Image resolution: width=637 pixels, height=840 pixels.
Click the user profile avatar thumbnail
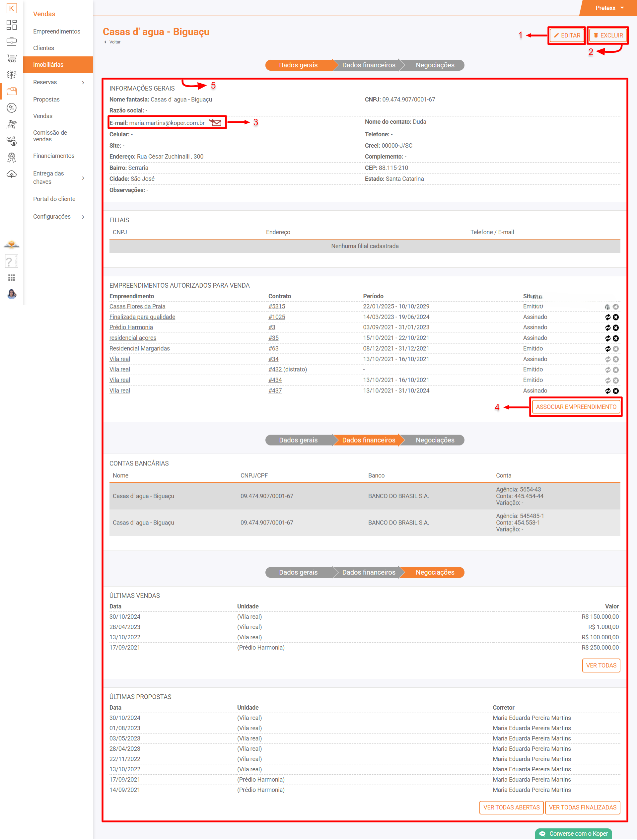11,294
